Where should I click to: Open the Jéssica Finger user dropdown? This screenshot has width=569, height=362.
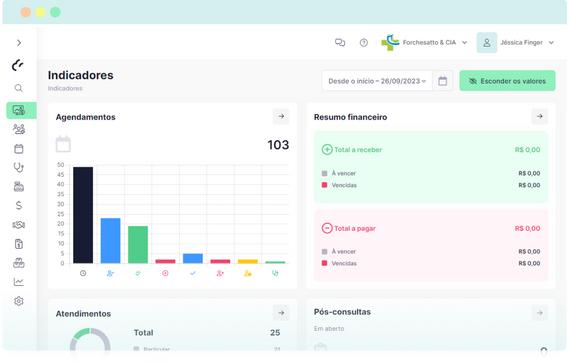516,43
